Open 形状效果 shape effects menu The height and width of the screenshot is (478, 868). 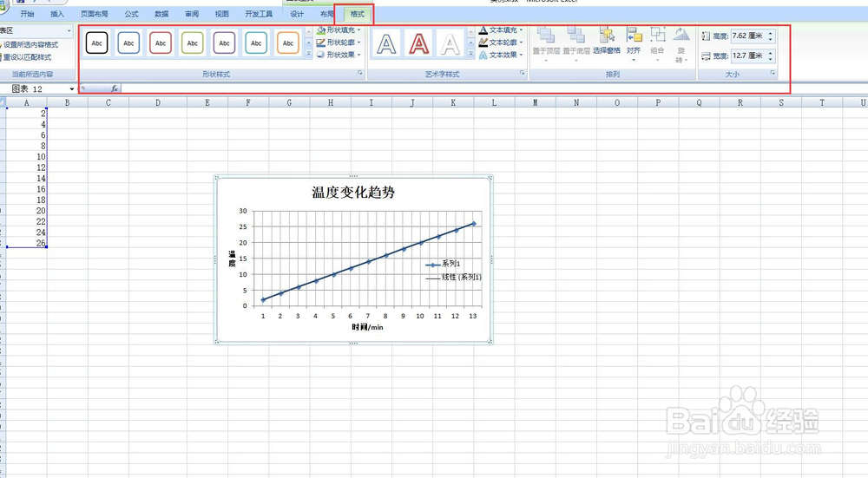click(339, 55)
